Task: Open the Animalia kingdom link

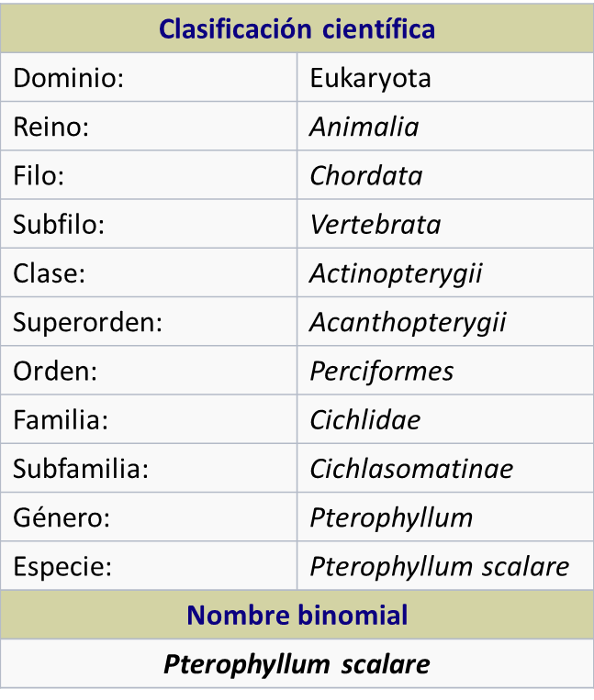Action: 364,127
